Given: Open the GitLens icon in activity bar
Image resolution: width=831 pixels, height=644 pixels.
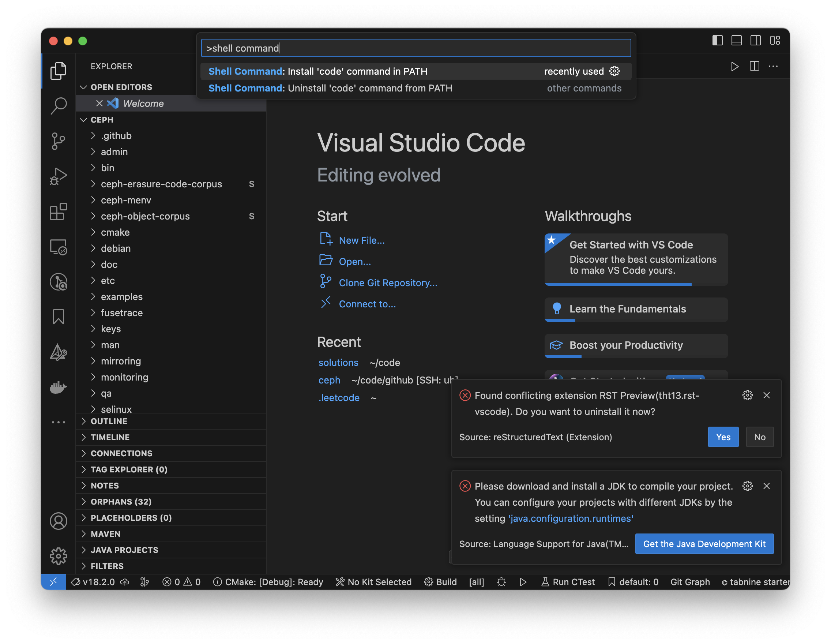Looking at the screenshot, I should click(58, 282).
